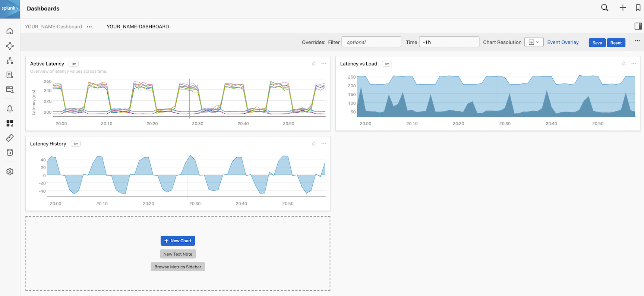Switch to YOUR_NAME-DASHBOARD tab
Image resolution: width=644 pixels, height=296 pixels.
pyautogui.click(x=138, y=26)
